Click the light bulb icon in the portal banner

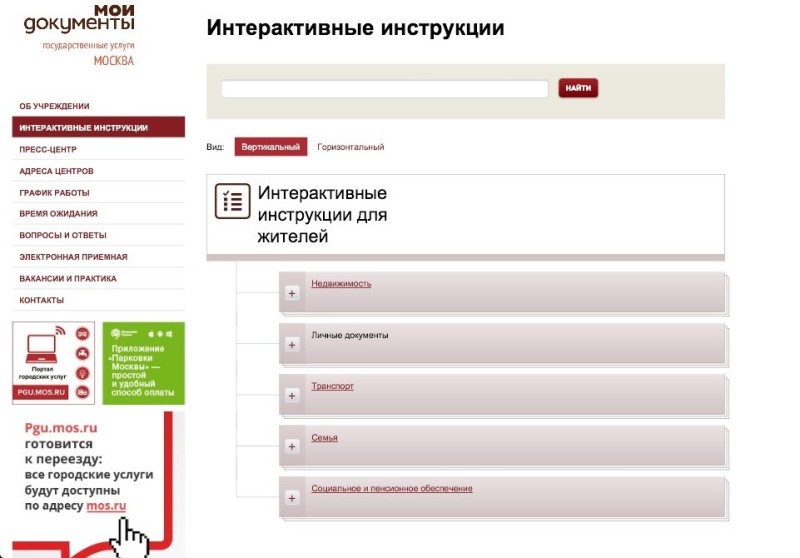[x=82, y=372]
